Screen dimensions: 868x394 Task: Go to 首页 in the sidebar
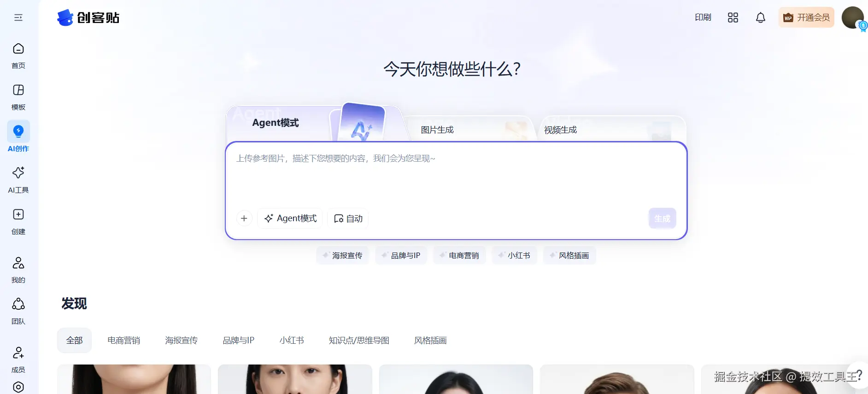coord(18,55)
